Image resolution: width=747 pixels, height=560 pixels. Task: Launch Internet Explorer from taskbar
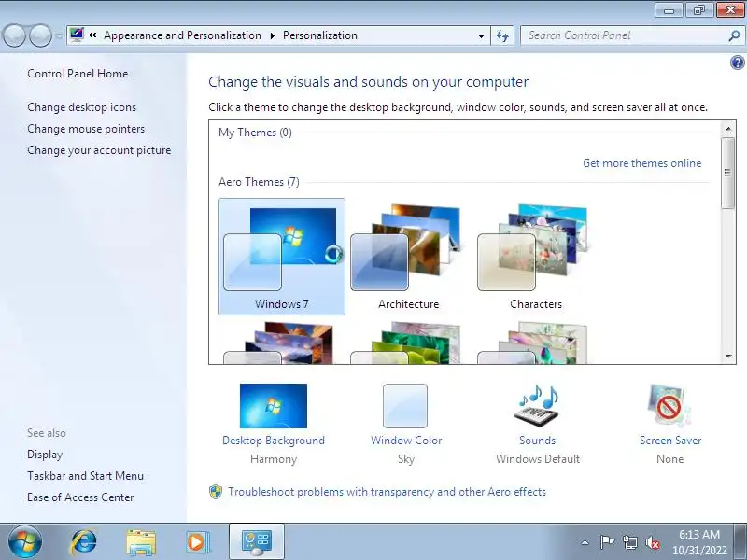point(84,542)
